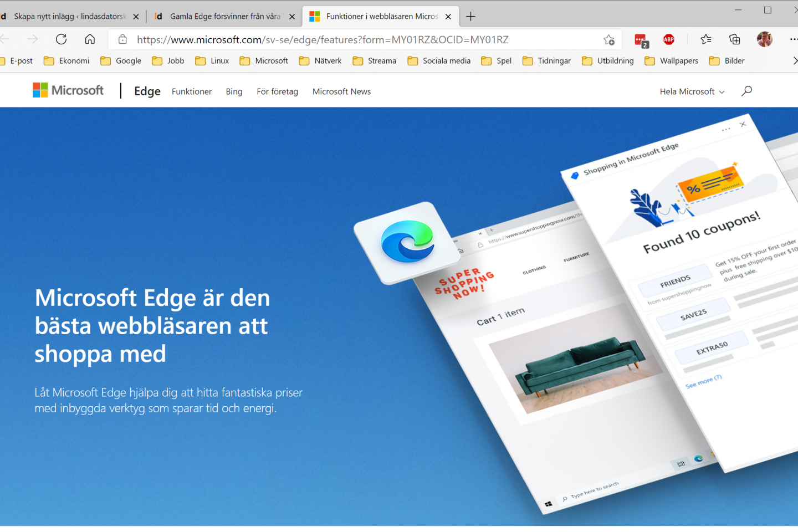Open the E-post bookmarks folder
Image resolution: width=798 pixels, height=532 pixels.
tap(17, 61)
